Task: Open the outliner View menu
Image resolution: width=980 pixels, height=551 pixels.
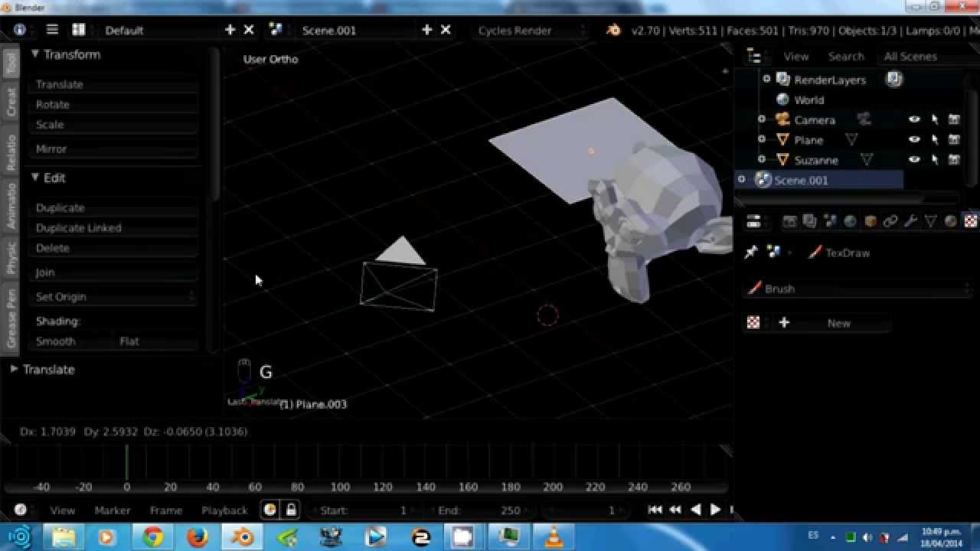Action: tap(796, 56)
